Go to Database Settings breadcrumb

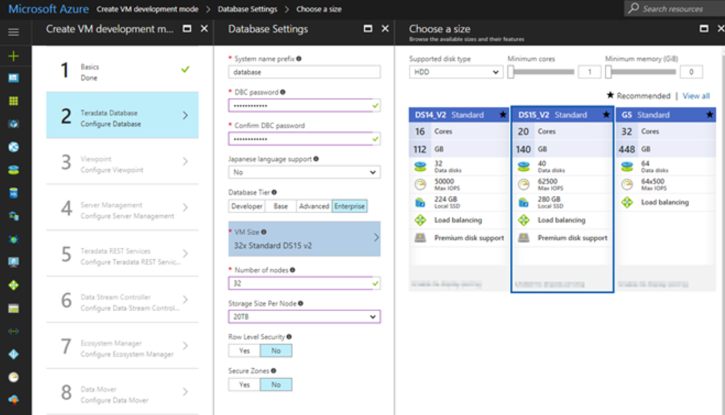[247, 9]
